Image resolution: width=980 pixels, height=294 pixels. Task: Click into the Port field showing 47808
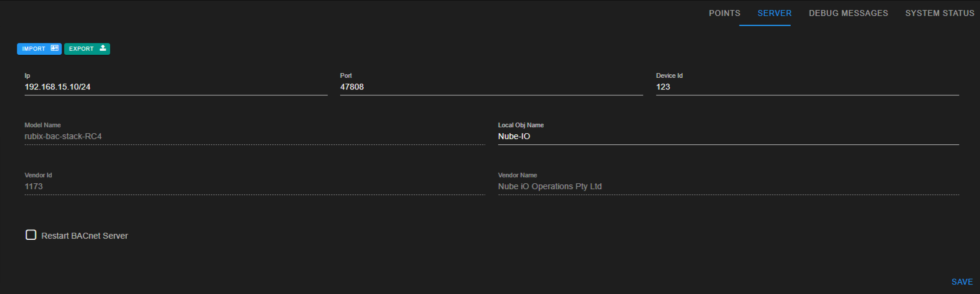[491, 87]
